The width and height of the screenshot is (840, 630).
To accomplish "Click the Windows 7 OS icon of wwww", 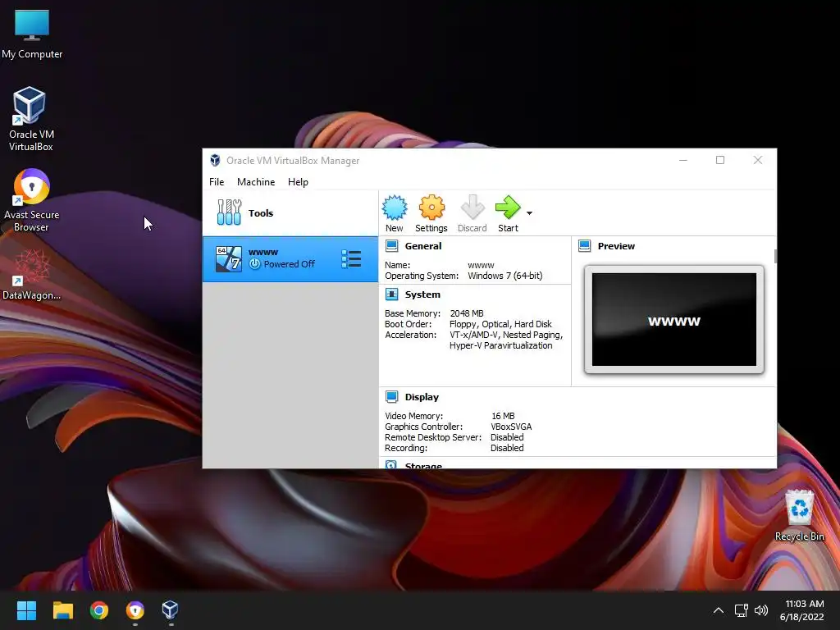I will [229, 259].
